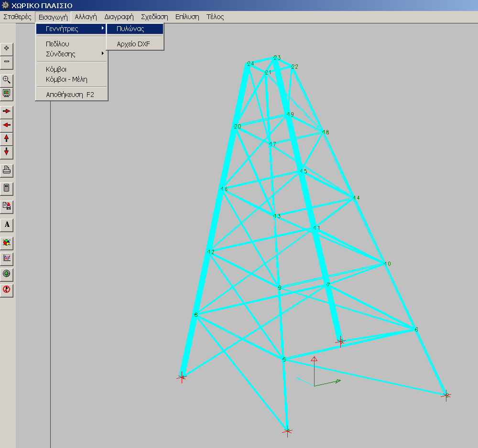The height and width of the screenshot is (448, 478).
Task: Open the Διαγραφή menu
Action: point(119,17)
